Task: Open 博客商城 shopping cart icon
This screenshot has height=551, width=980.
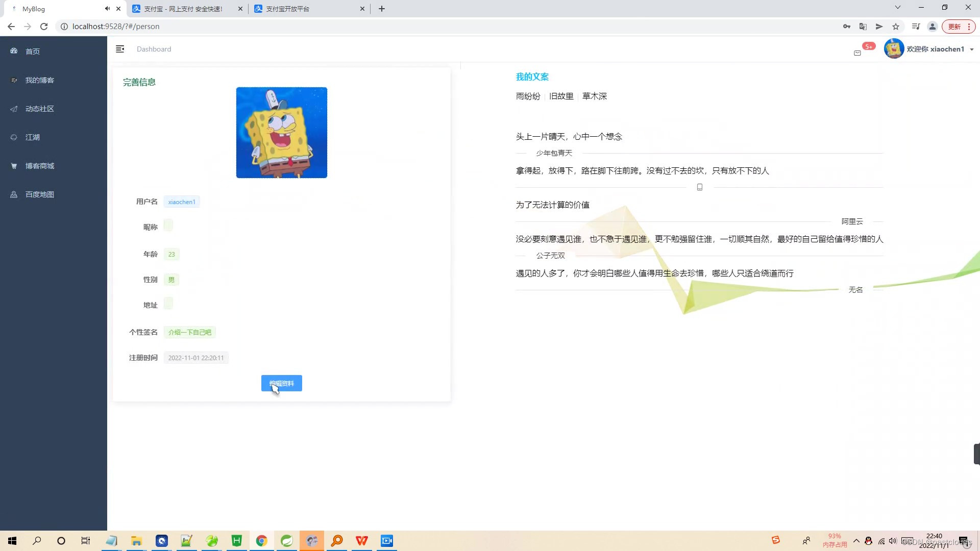Action: coord(13,165)
